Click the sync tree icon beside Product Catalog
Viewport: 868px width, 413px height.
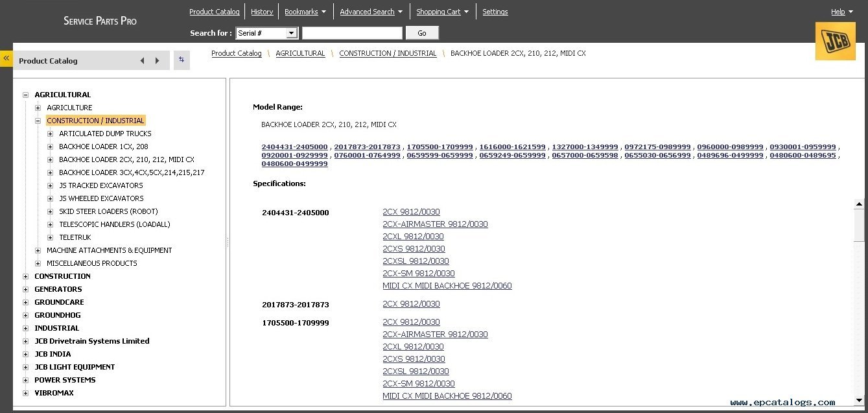coord(182,60)
